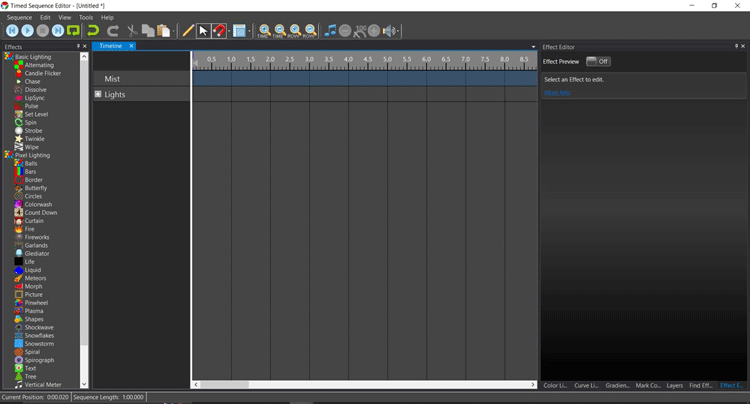
Task: Switch to Mark Collections tab
Action: coord(648,385)
